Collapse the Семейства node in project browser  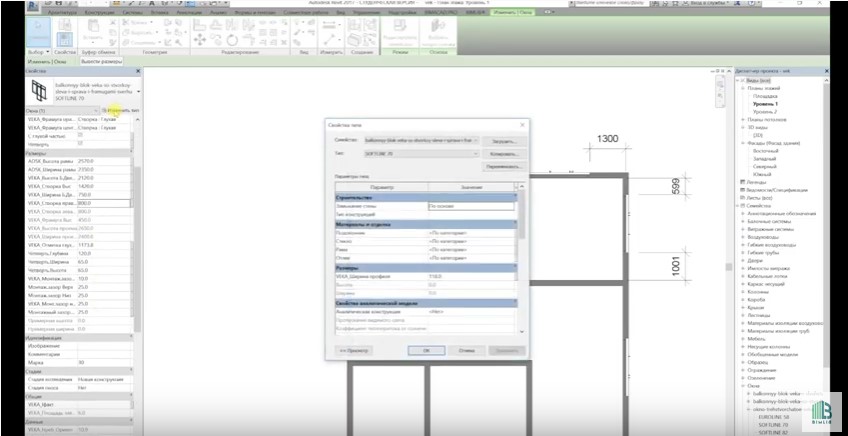741,205
